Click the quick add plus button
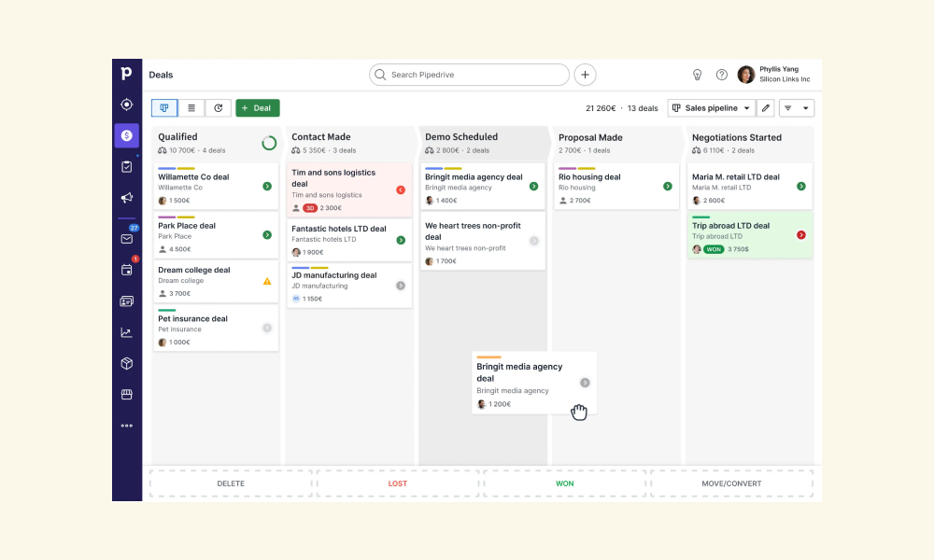The image size is (934, 560). coord(585,75)
